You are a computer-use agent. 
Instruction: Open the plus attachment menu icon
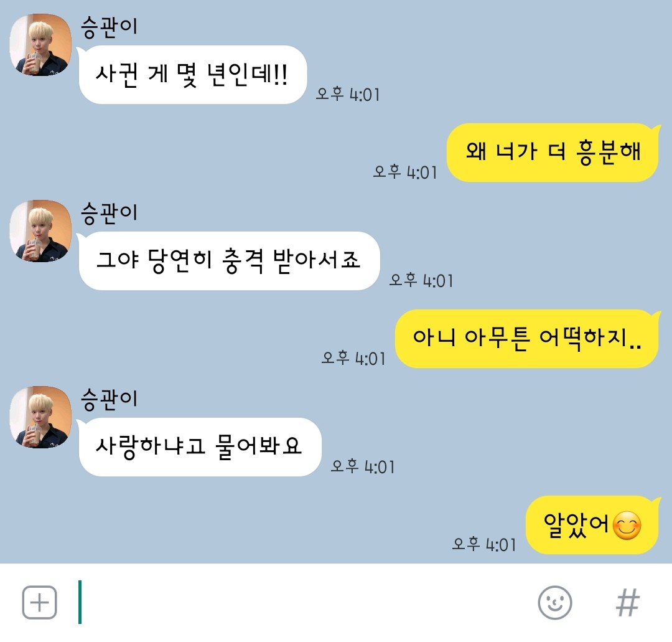(39, 602)
